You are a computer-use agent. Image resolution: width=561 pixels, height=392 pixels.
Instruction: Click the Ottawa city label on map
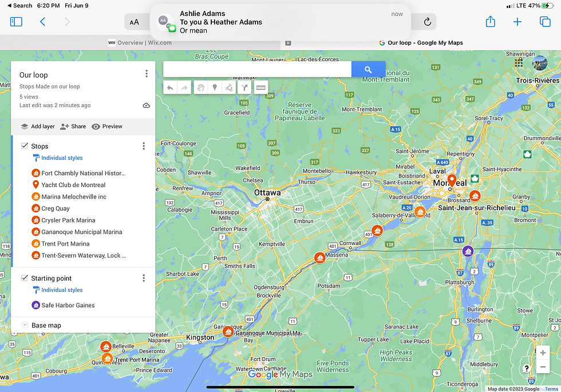(x=267, y=192)
